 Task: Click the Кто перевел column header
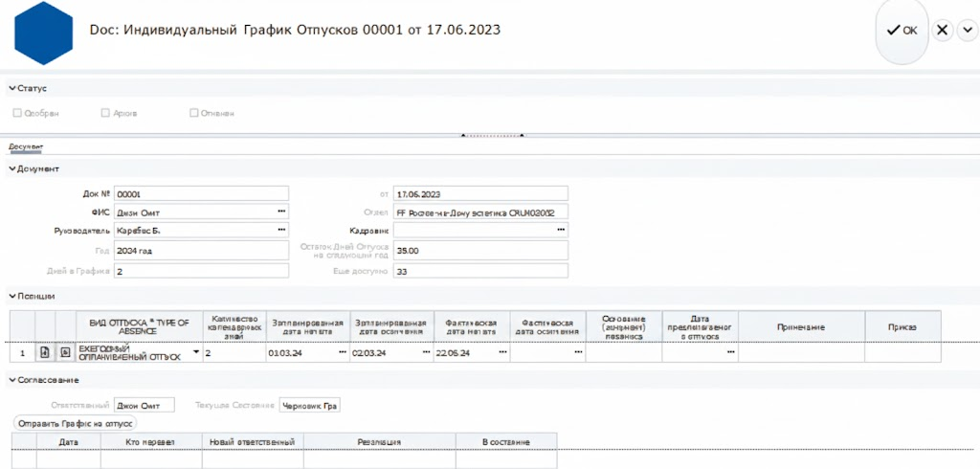[x=150, y=441]
